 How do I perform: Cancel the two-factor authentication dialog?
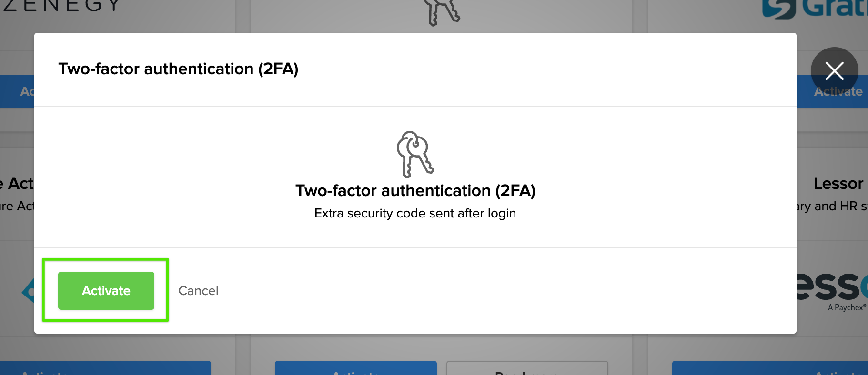(x=198, y=291)
